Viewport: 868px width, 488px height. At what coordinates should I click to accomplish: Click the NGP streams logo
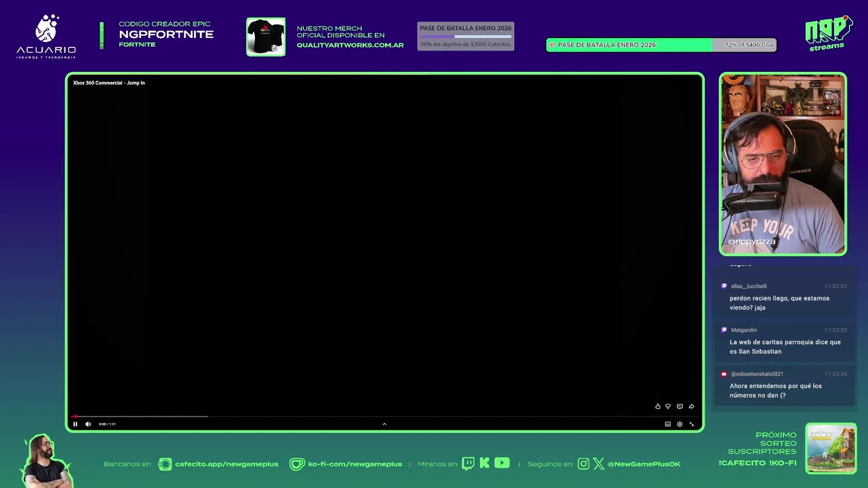(x=828, y=33)
